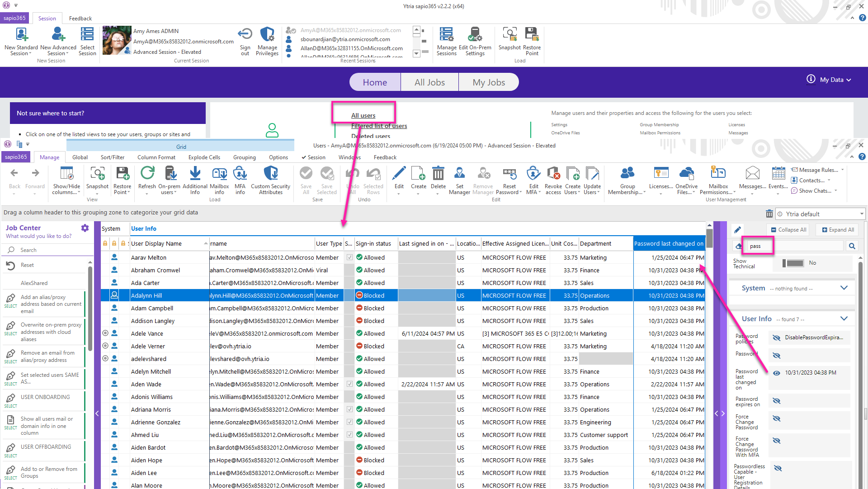Load On-prem users info
This screenshot has width=868, height=489.
pyautogui.click(x=170, y=180)
